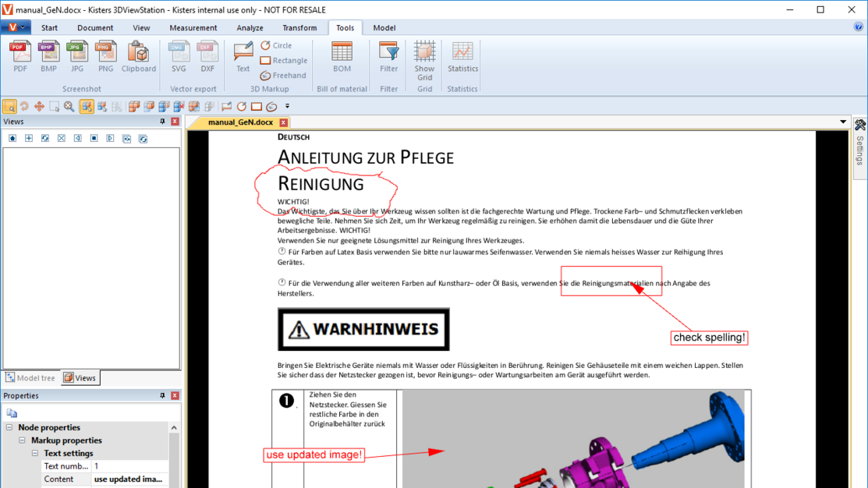
Task: Open the Start ribbon tab
Action: [49, 27]
